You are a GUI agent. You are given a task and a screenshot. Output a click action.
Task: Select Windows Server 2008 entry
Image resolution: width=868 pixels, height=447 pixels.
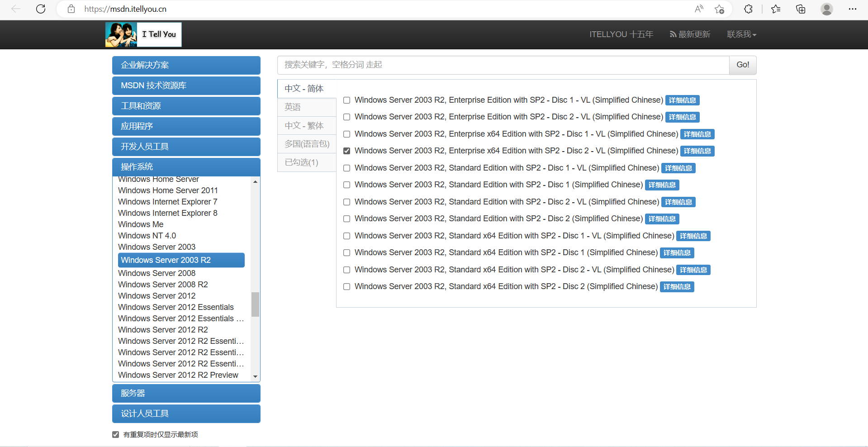[x=157, y=273]
